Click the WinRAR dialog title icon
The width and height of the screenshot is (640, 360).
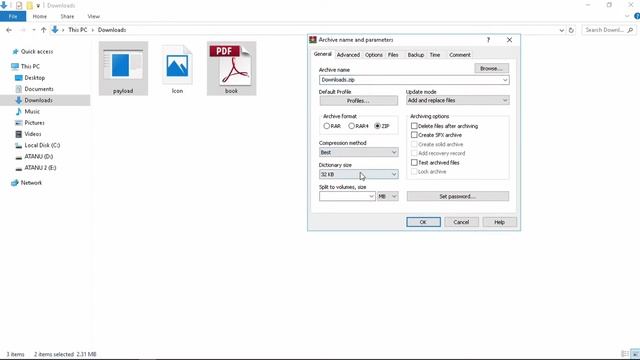pos(313,40)
